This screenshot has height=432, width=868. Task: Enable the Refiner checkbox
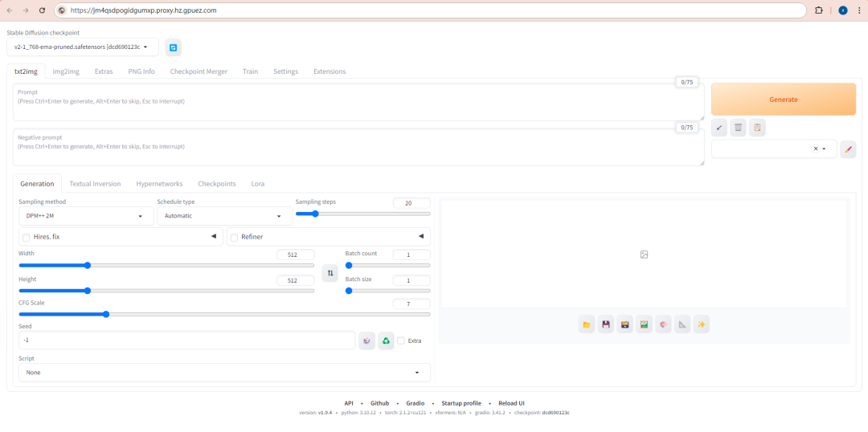(x=234, y=238)
